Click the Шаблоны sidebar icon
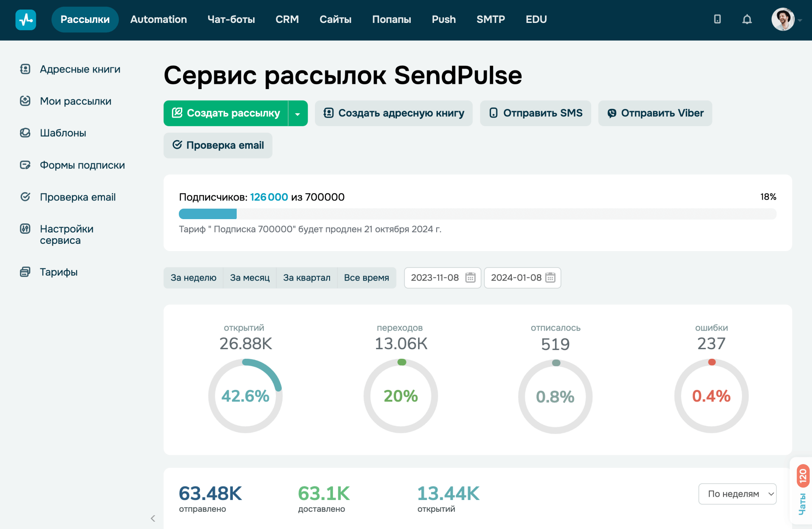This screenshot has height=529, width=812. click(25, 133)
